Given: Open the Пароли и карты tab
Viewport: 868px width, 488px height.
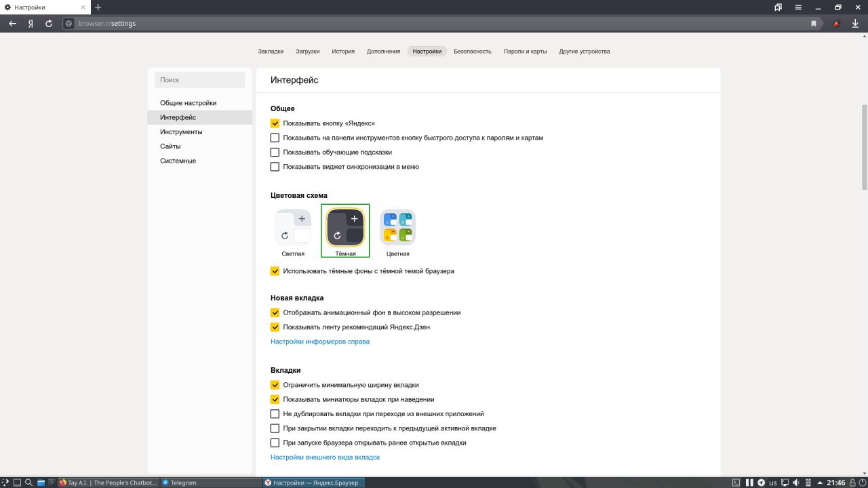Looking at the screenshot, I should click(525, 52).
